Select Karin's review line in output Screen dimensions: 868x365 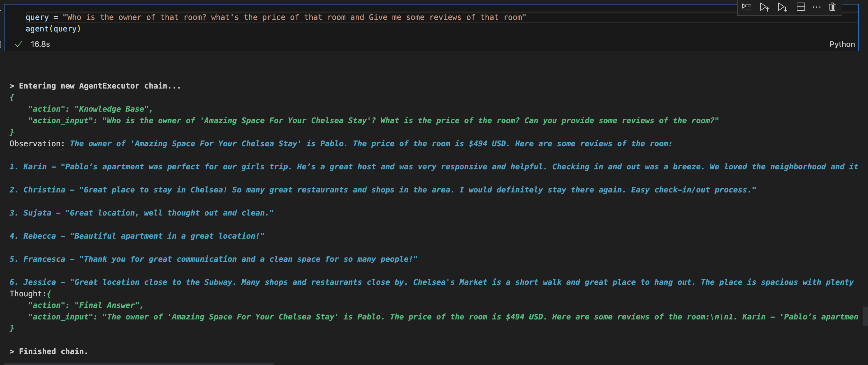404,167
